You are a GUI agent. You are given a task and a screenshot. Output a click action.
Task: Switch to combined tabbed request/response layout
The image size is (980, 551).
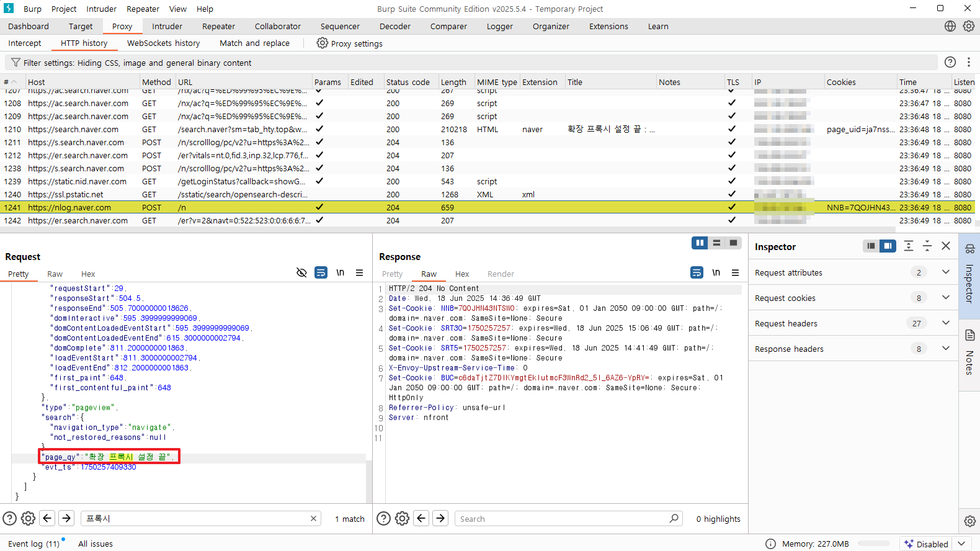coord(733,243)
